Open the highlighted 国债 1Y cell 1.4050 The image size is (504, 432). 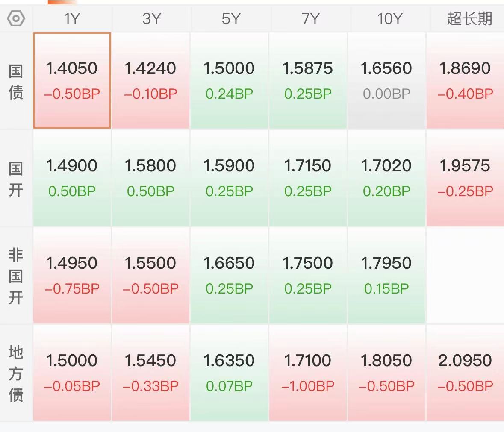pyautogui.click(x=72, y=80)
